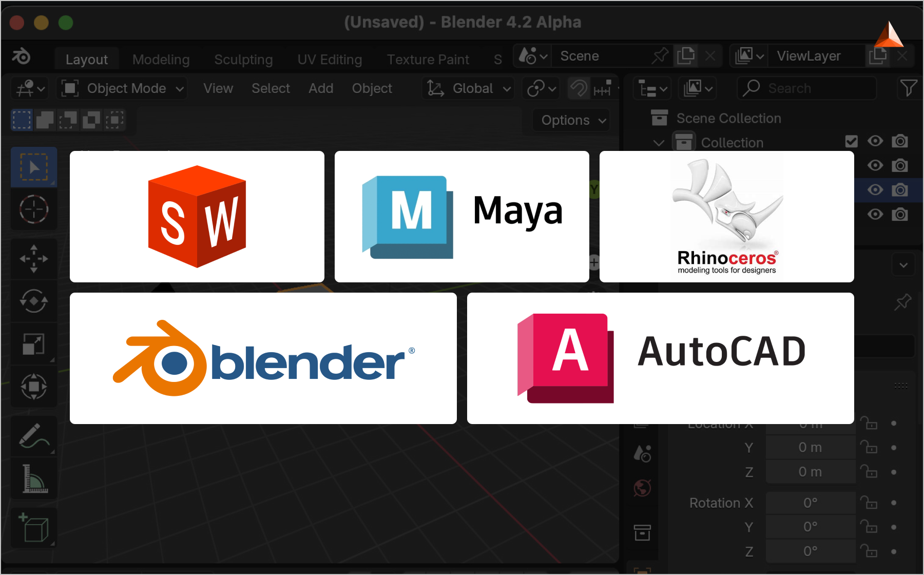Image resolution: width=924 pixels, height=575 pixels.
Task: Pin the Scene data-block
Action: click(x=660, y=55)
